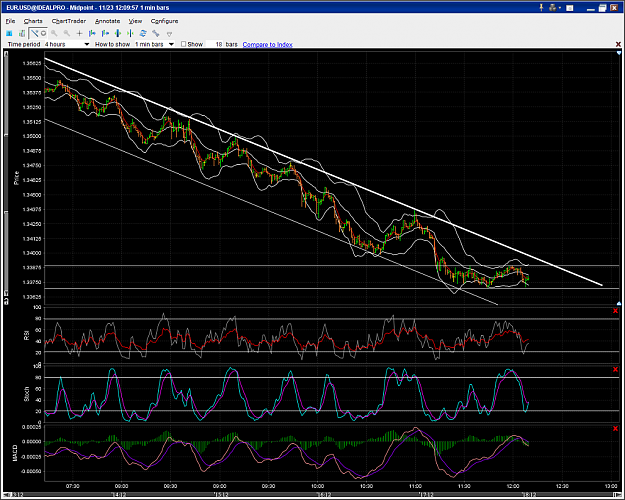Open the Configure menu
The height and width of the screenshot is (500, 625).
(164, 21)
